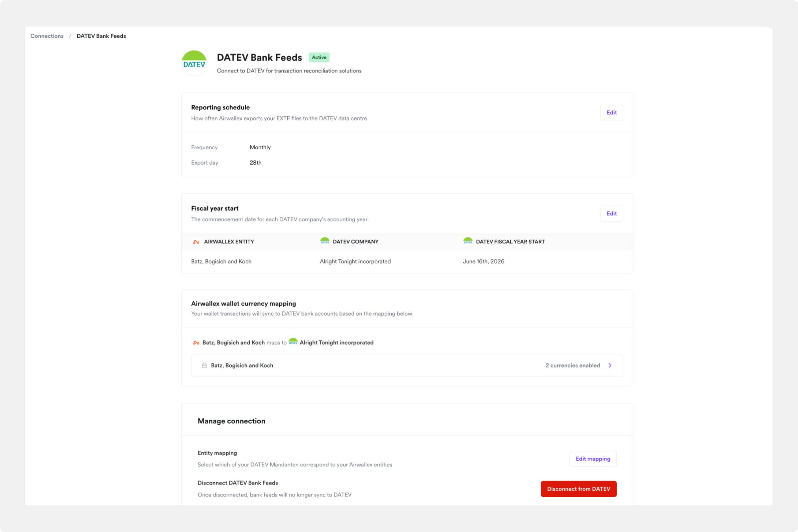Image resolution: width=798 pixels, height=532 pixels.
Task: Click the Fiscal year start heading
Action: pos(215,208)
